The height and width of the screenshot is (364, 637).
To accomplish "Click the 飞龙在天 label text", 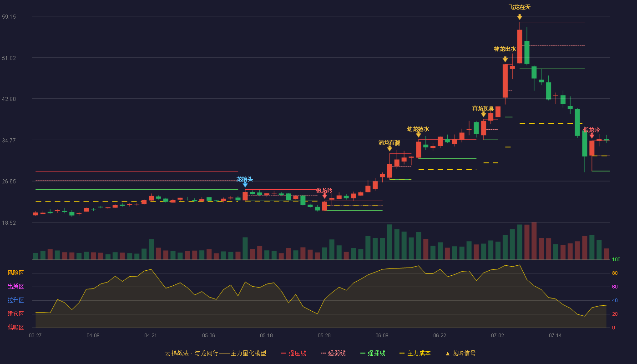I will [x=520, y=7].
